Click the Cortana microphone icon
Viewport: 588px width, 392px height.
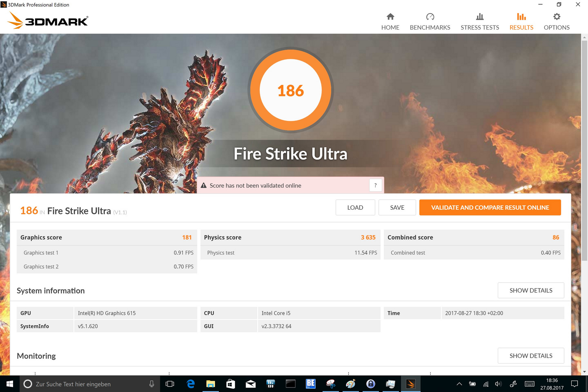point(152,384)
